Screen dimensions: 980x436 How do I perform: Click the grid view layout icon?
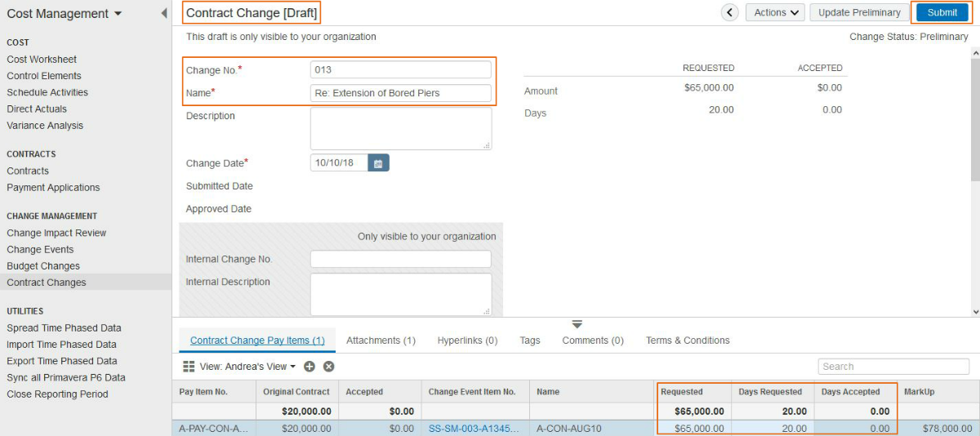click(189, 367)
